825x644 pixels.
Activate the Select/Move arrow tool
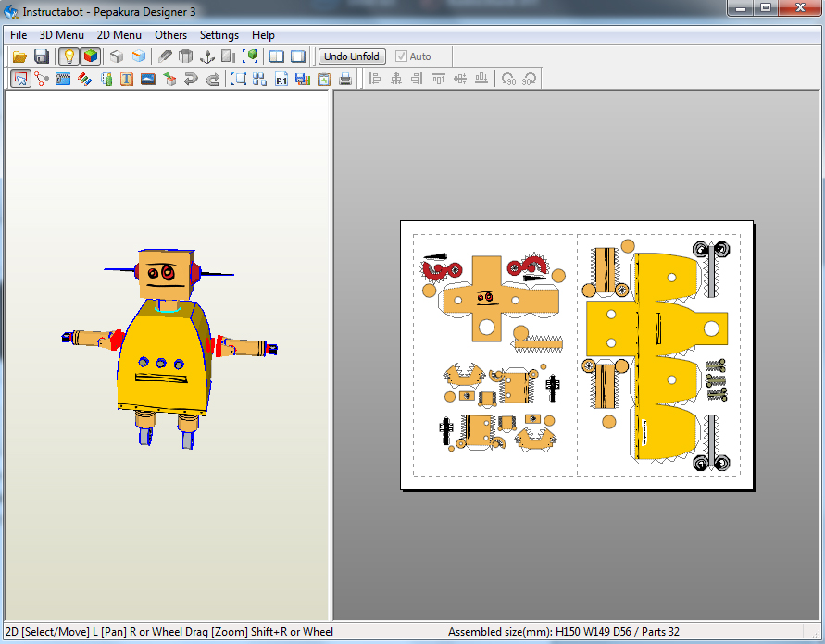coord(20,79)
